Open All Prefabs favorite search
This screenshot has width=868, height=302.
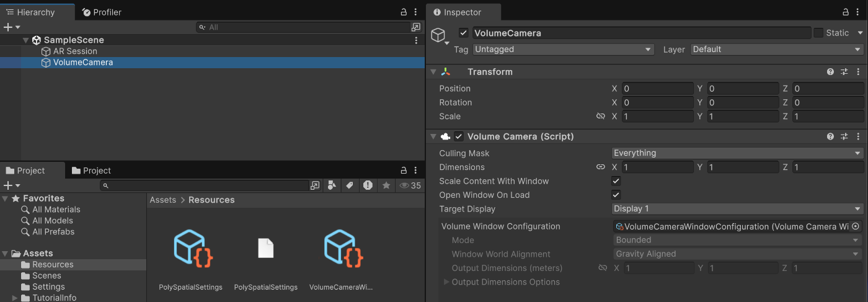(x=53, y=232)
